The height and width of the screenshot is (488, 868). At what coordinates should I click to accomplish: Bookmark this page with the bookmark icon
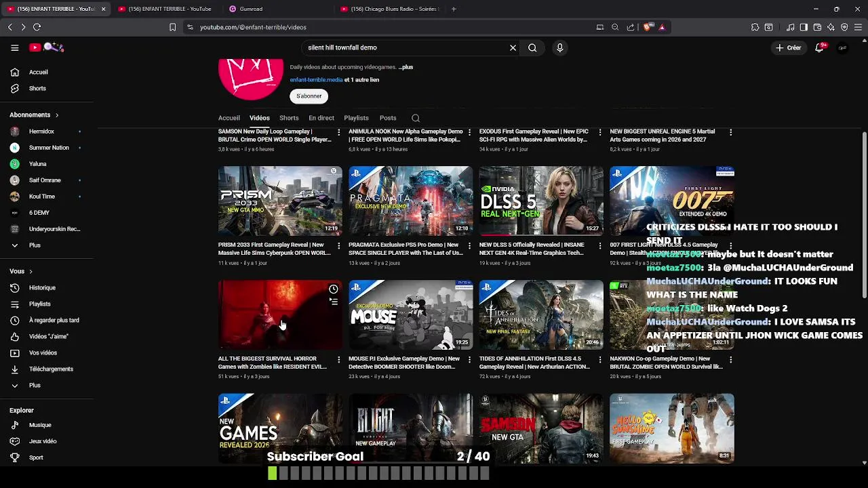pos(172,27)
